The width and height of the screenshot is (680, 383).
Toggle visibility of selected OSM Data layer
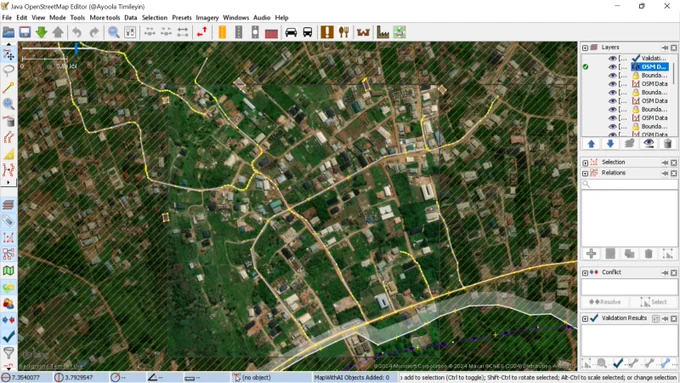(612, 67)
